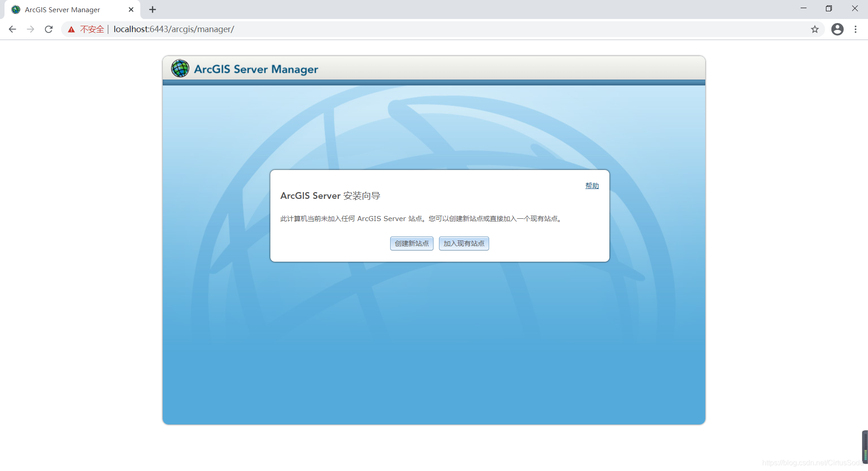This screenshot has height=471, width=868.
Task: Close the ArcGIS Server Manager tab
Action: click(131, 9)
